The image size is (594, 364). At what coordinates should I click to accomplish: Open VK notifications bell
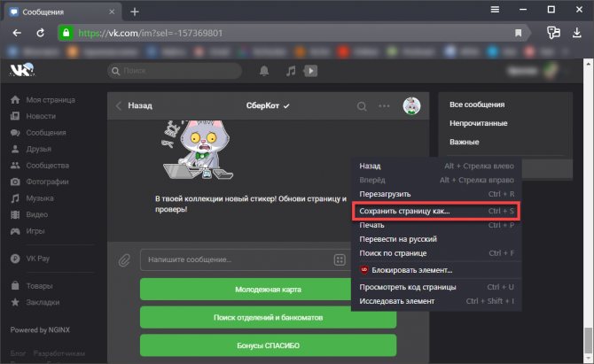[x=264, y=71]
